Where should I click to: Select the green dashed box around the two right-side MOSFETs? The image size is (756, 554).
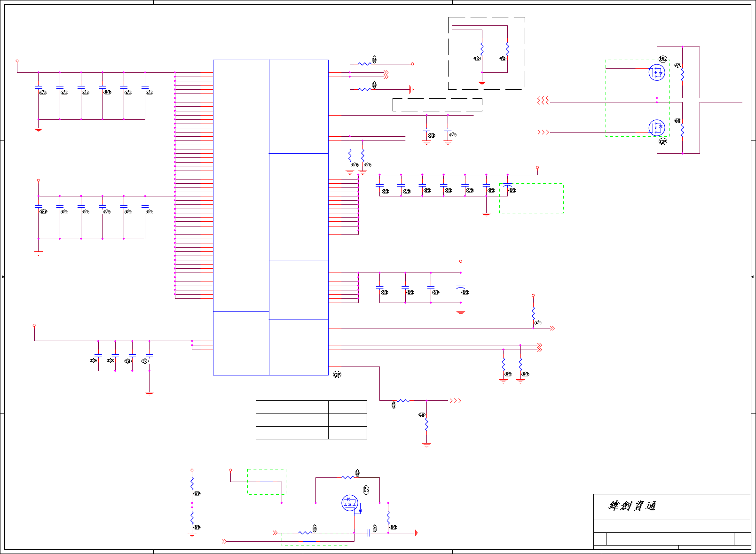(x=638, y=98)
